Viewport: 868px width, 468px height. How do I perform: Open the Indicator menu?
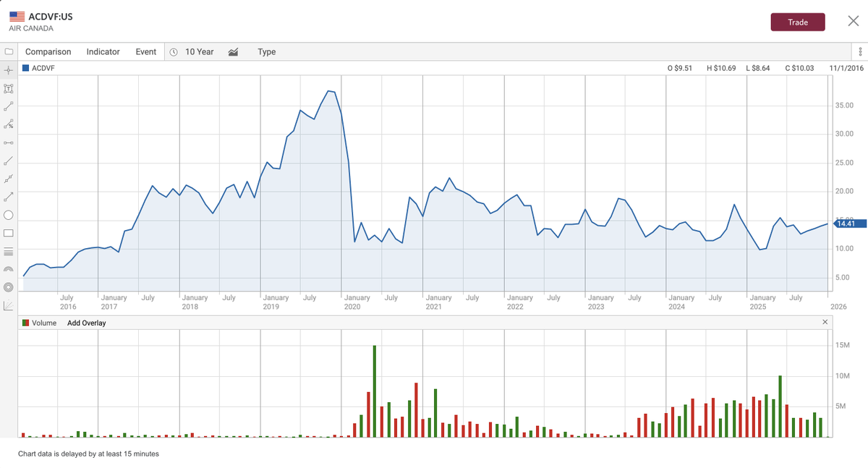103,52
